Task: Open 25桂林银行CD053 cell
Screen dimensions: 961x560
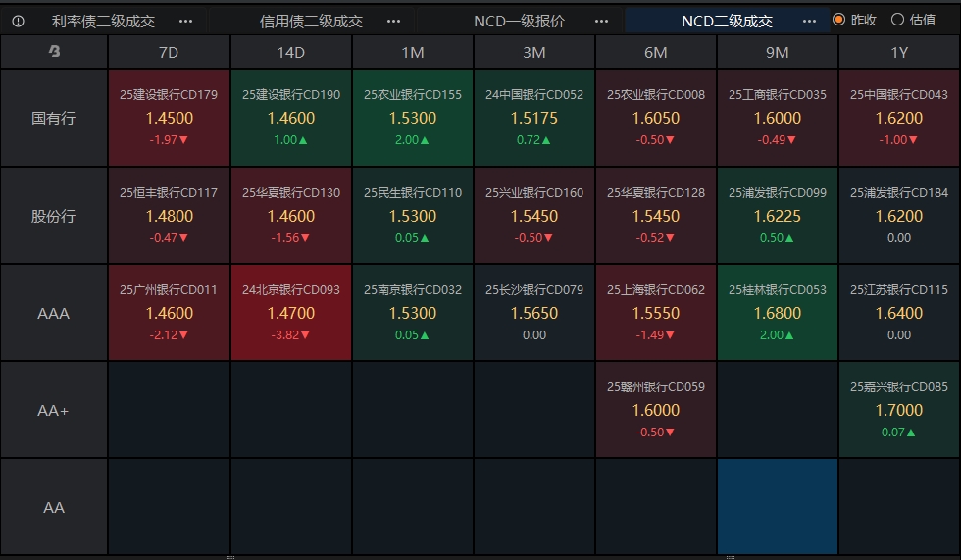Action: click(x=777, y=313)
